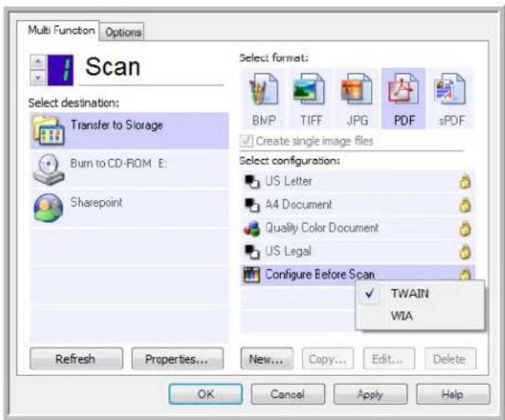The image size is (505, 420).
Task: Toggle the lock on Quality Color Document
Action: 465,229
